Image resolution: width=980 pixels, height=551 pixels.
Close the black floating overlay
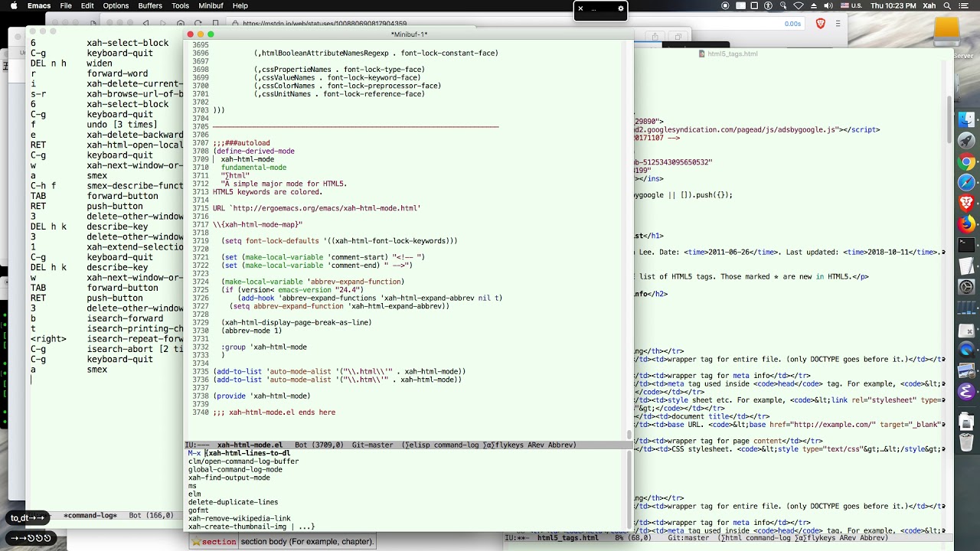[x=580, y=9]
